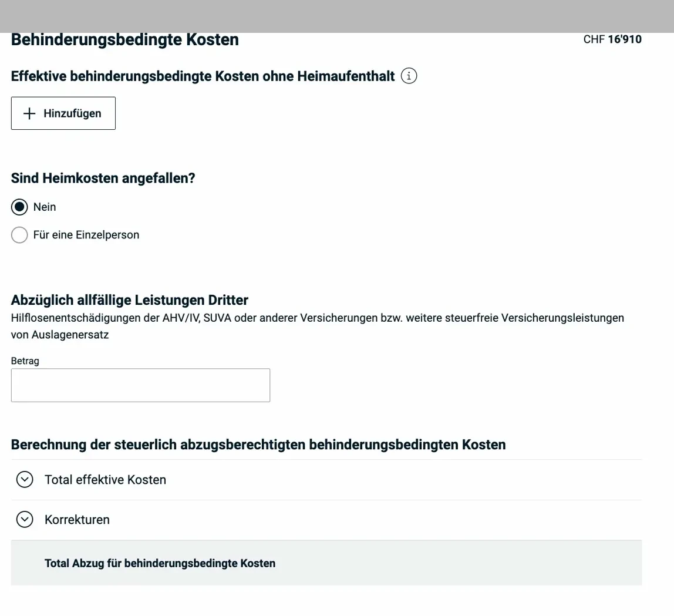The height and width of the screenshot is (616, 674).
Task: Open the Behinderungsbedingte Kosten section header
Action: pos(125,39)
